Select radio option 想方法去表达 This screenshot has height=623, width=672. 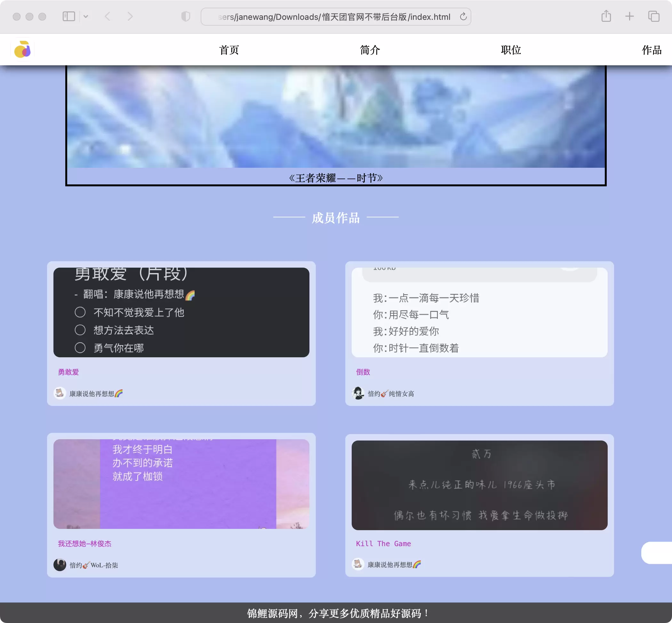(x=80, y=330)
